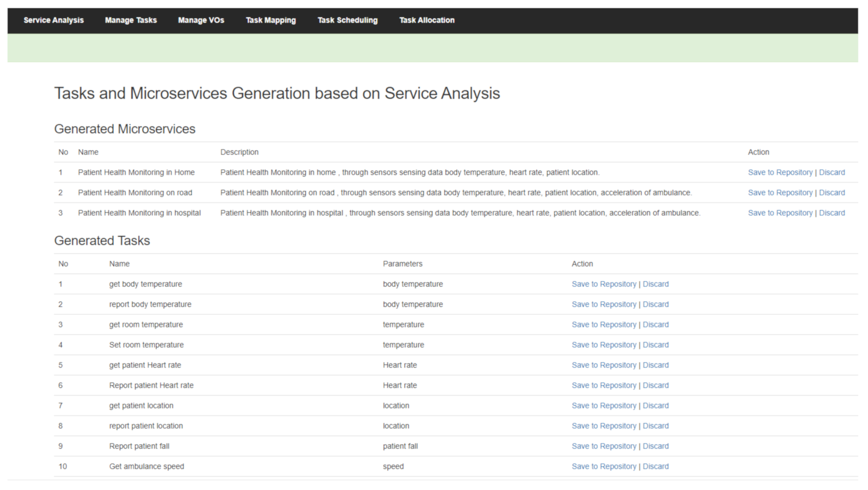
Task: Discard 'report patient location' task
Action: [x=655, y=426]
